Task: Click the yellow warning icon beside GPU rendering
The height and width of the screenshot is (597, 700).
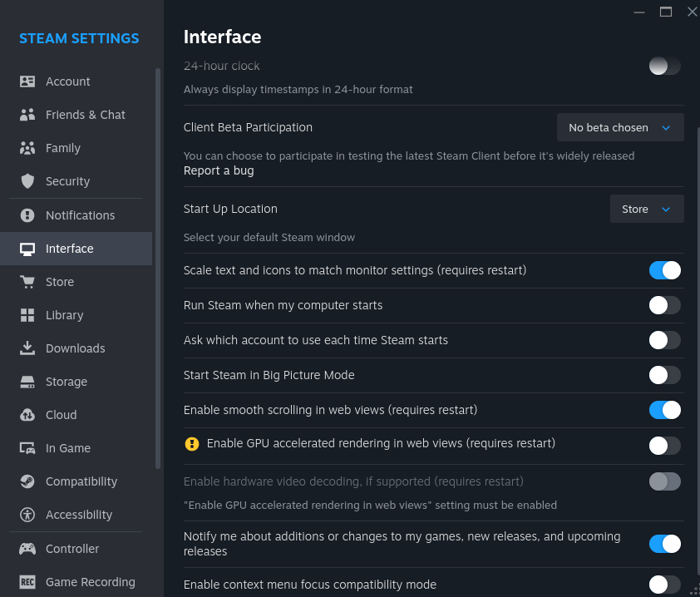Action: (x=192, y=444)
